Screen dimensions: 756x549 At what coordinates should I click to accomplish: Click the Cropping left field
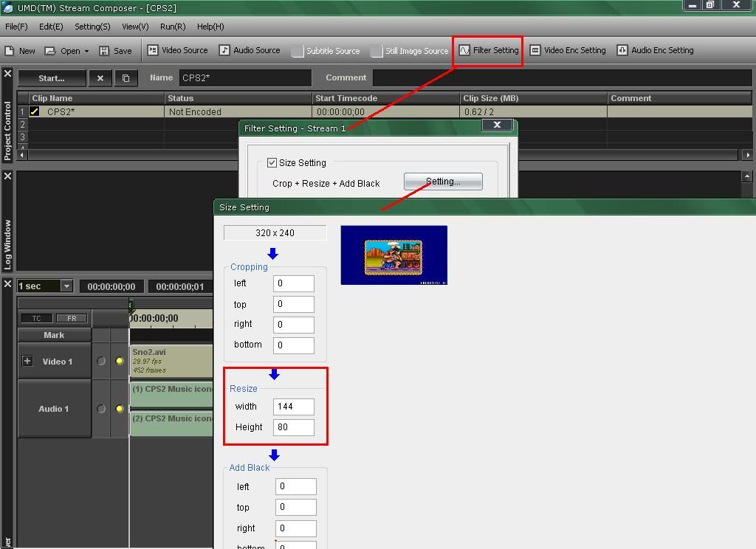tap(294, 283)
